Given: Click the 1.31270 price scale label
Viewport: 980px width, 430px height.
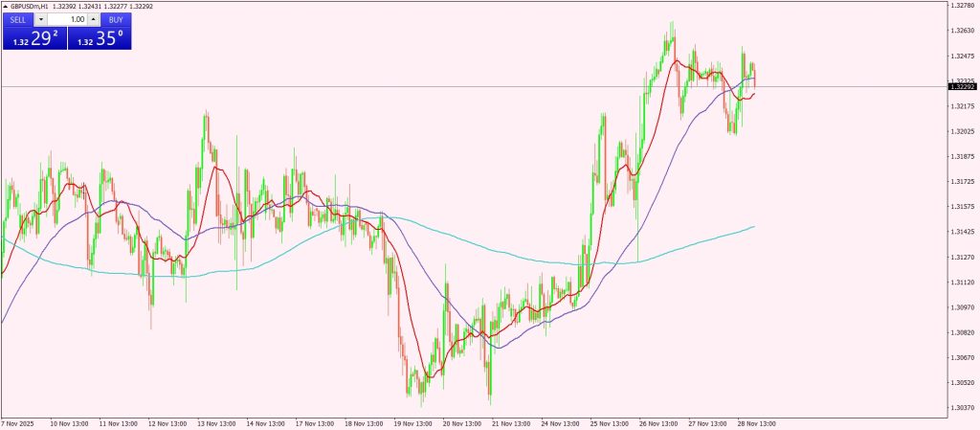Looking at the screenshot, I should tap(961, 257).
